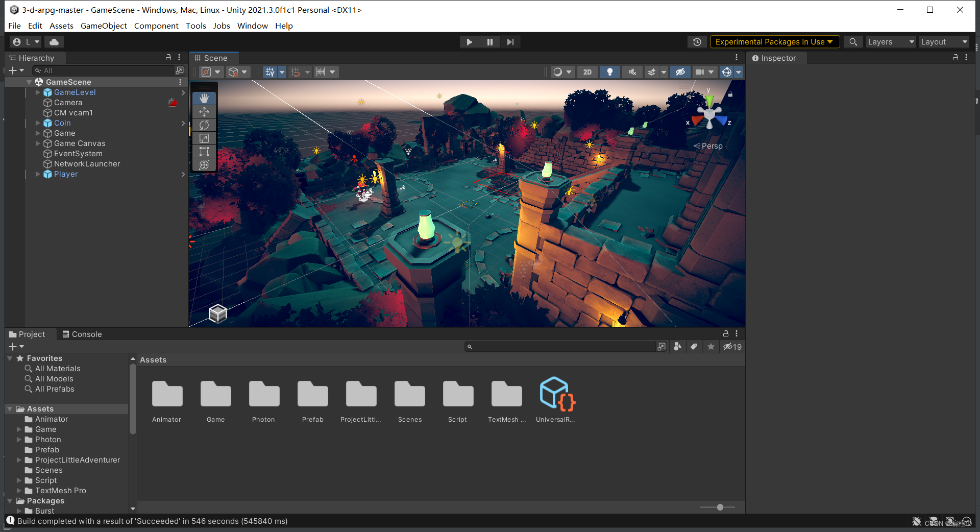Open the scene view search icon
The height and width of the screenshot is (532, 980).
(853, 41)
